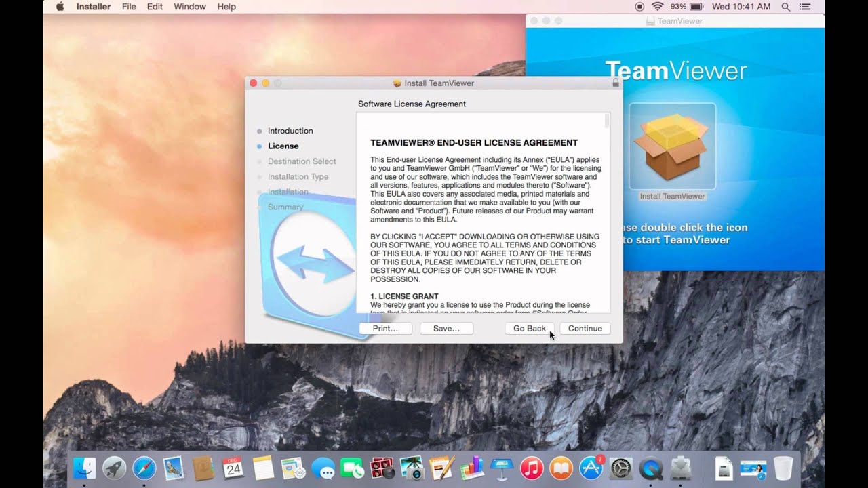The image size is (868, 488).
Task: Open Notification Center list icon
Action: coord(805,7)
